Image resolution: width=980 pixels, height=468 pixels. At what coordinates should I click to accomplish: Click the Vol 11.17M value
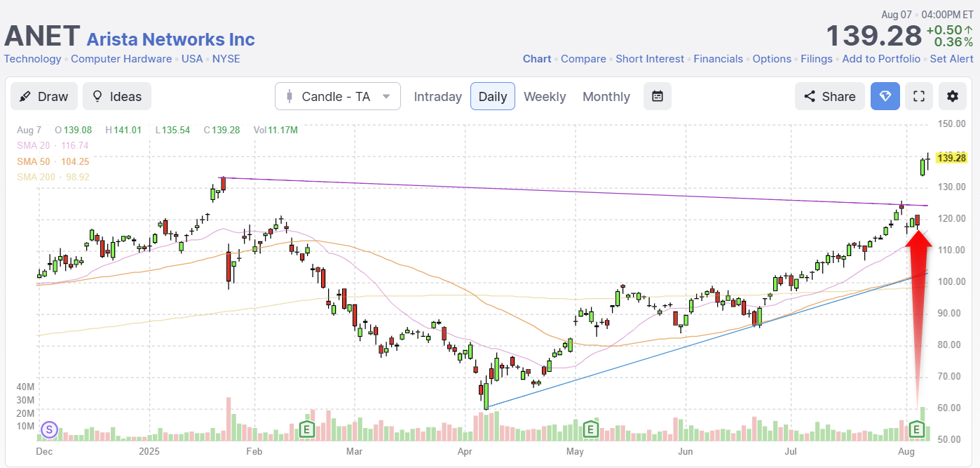[275, 130]
